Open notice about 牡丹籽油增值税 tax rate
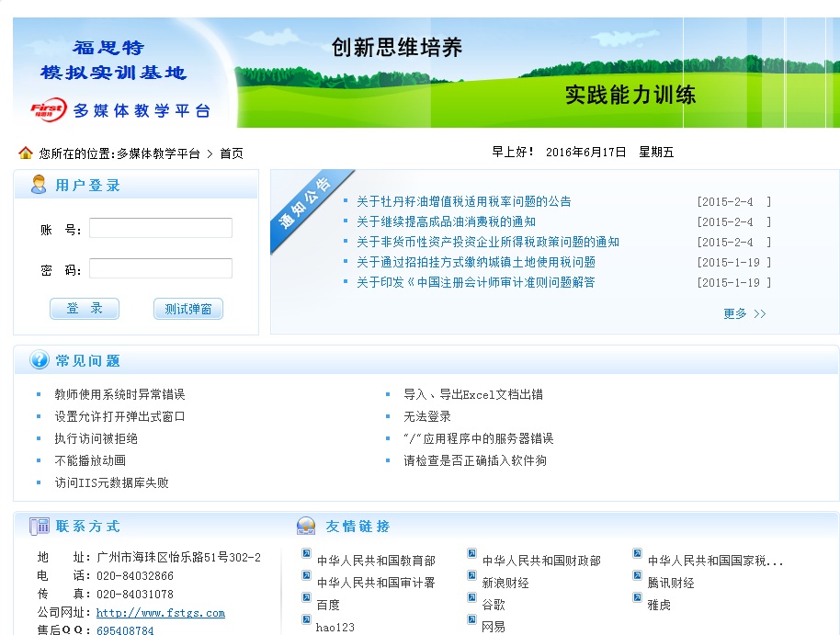Viewport: 840px width, 635px height. click(x=463, y=201)
